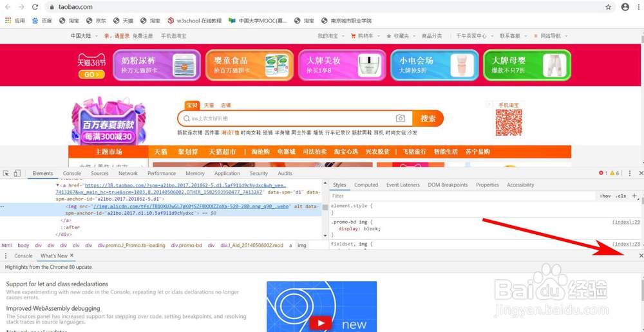Click the yellow warning count indicator
The height and width of the screenshot is (332, 644).
614,173
